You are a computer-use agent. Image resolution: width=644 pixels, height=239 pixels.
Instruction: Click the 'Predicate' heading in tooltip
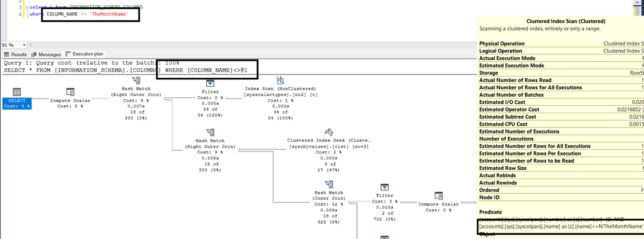(491, 212)
